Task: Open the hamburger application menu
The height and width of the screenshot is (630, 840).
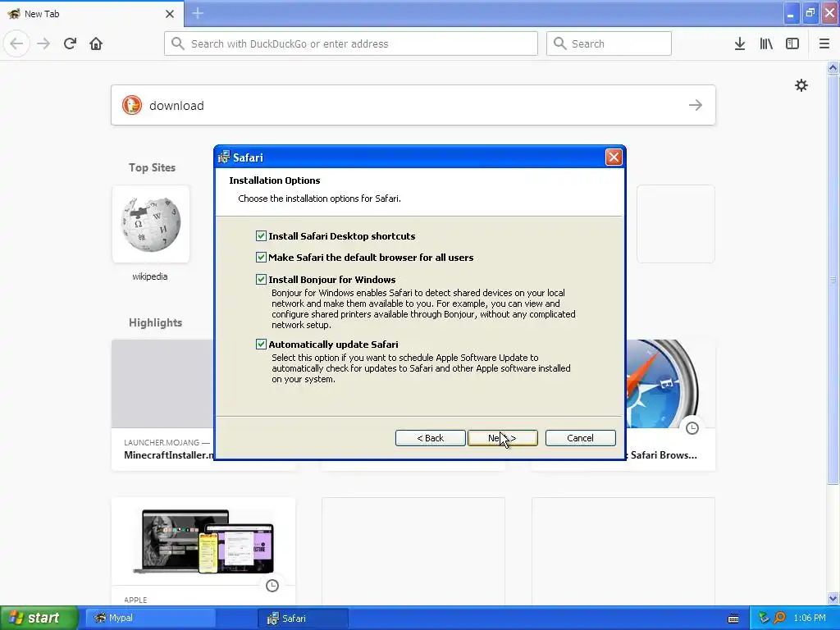Action: point(824,43)
